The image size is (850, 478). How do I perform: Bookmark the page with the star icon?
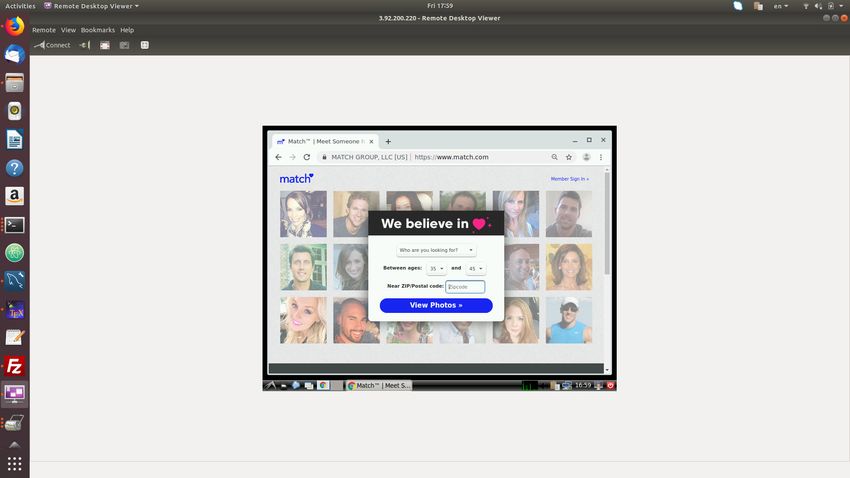tap(569, 157)
